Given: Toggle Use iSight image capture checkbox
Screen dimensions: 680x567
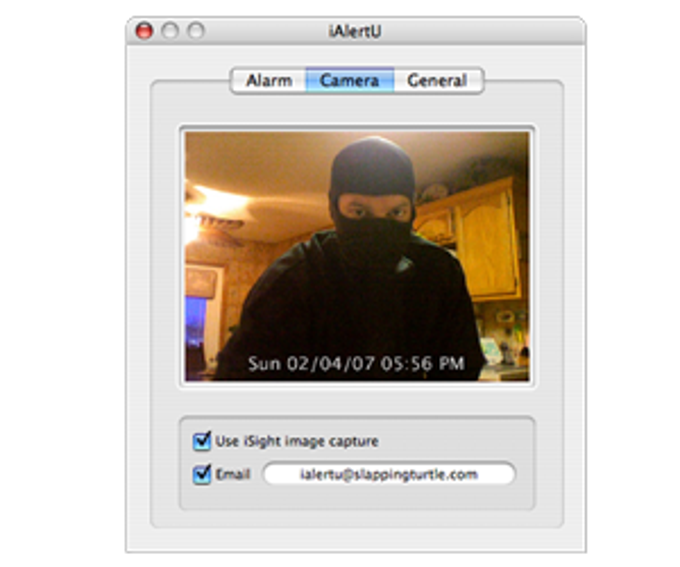Looking at the screenshot, I should tap(202, 441).
